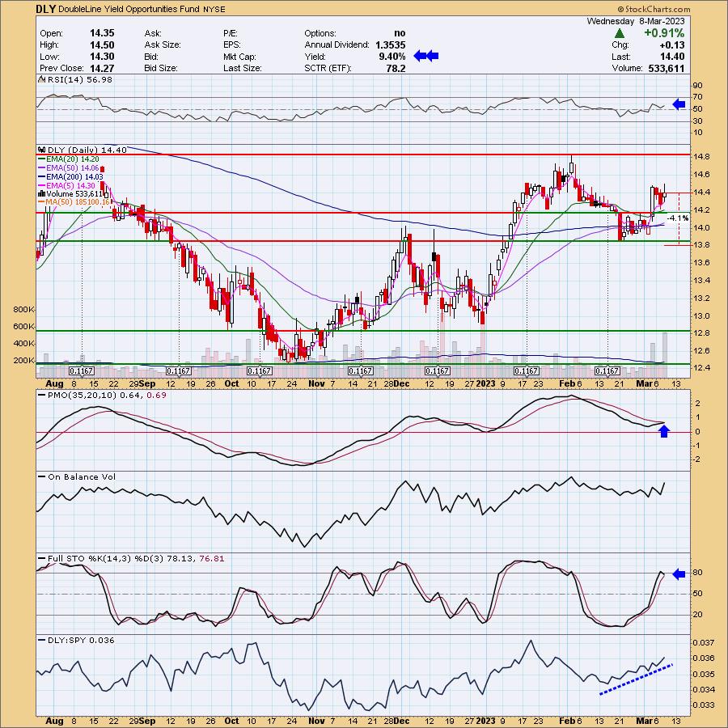
Task: Click the -2 label on PMO axis
Action: pos(696,459)
